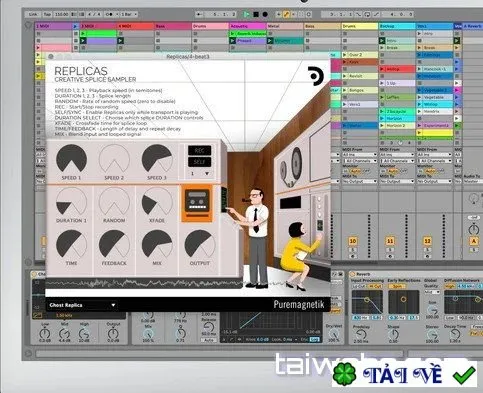This screenshot has width=483, height=393.
Task: Set Monitor to Auto on track 11
Action: pos(393,171)
